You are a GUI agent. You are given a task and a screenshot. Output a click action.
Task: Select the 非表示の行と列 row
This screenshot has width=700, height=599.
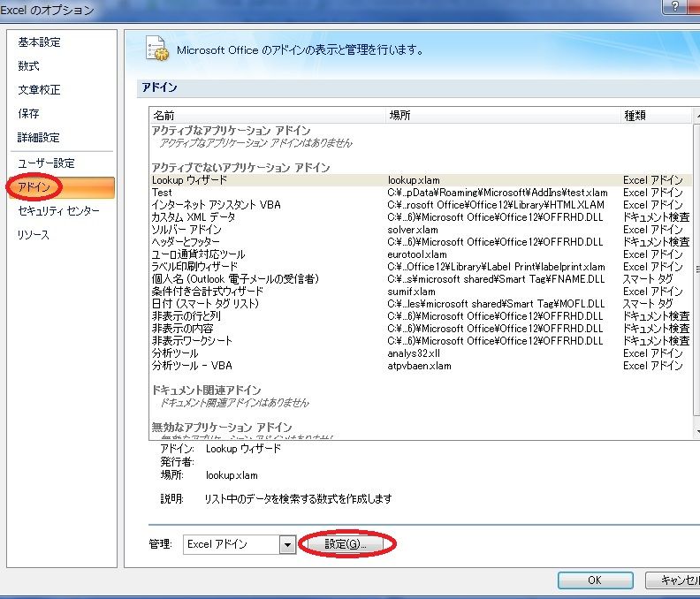coord(421,316)
